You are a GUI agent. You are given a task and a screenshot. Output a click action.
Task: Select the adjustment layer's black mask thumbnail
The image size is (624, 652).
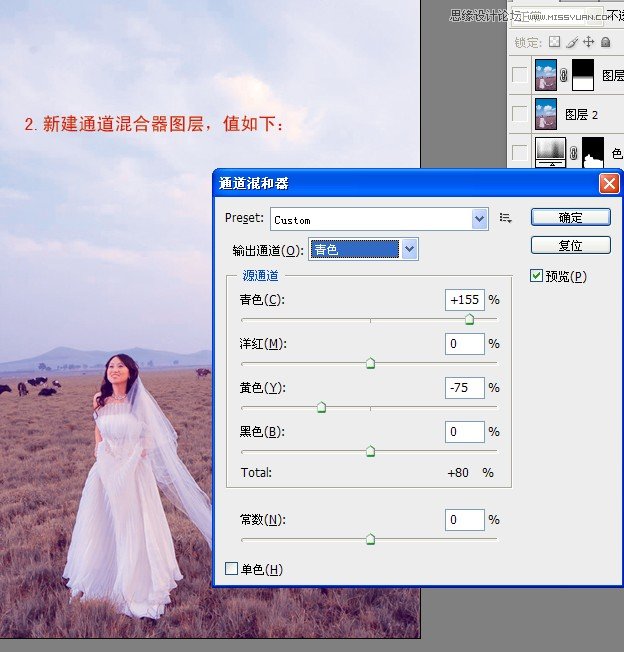coord(593,152)
